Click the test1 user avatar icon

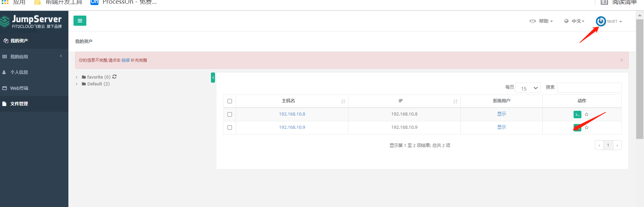601,21
